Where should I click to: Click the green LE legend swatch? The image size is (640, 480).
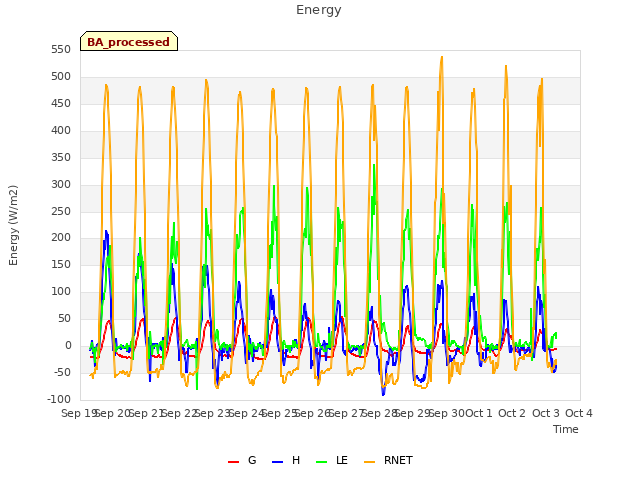[x=322, y=462]
